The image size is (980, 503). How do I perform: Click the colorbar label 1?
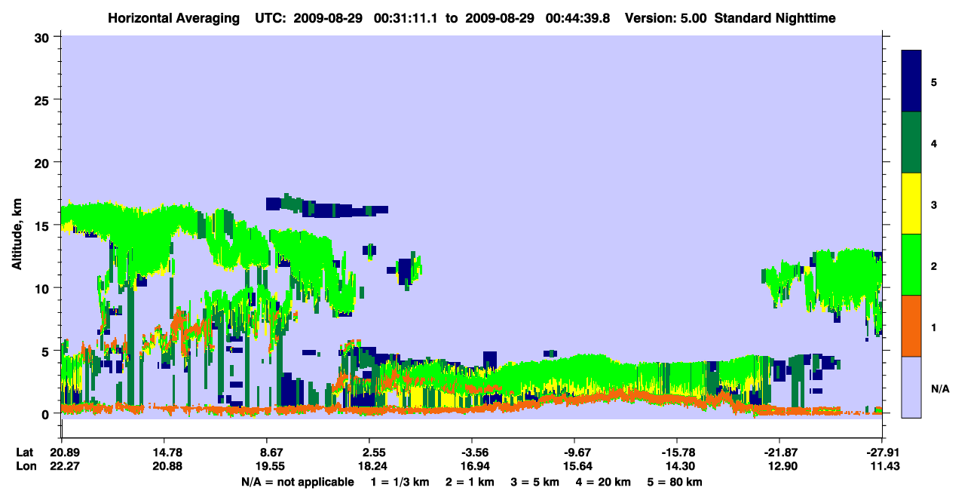tap(934, 326)
